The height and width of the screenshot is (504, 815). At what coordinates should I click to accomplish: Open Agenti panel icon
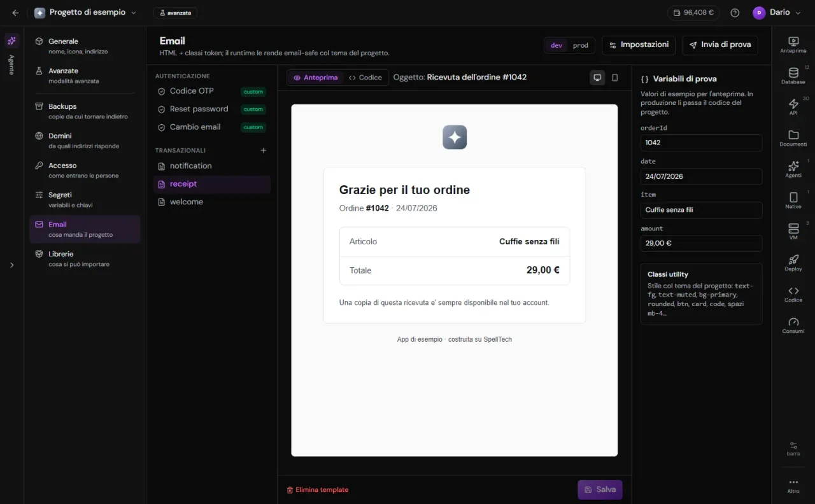click(793, 169)
